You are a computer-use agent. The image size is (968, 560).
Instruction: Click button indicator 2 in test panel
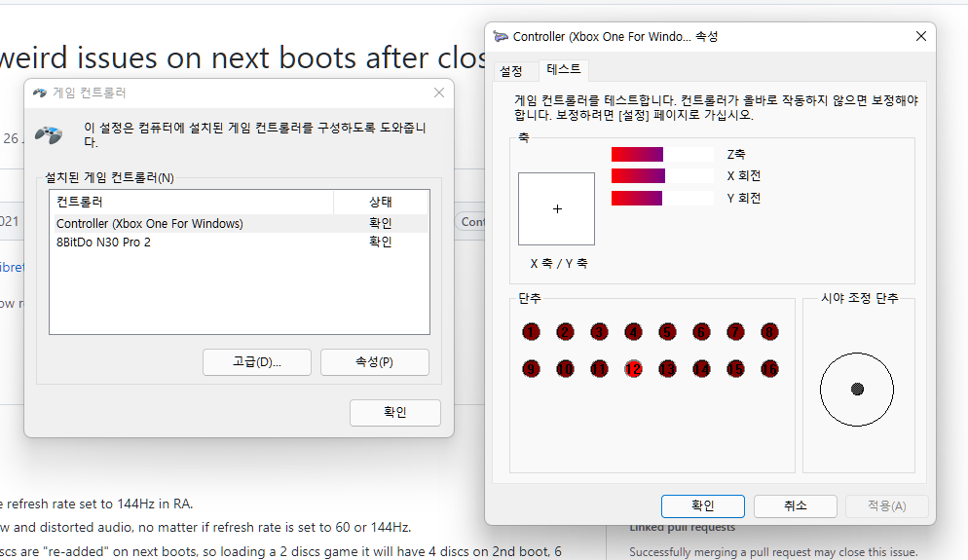[565, 332]
